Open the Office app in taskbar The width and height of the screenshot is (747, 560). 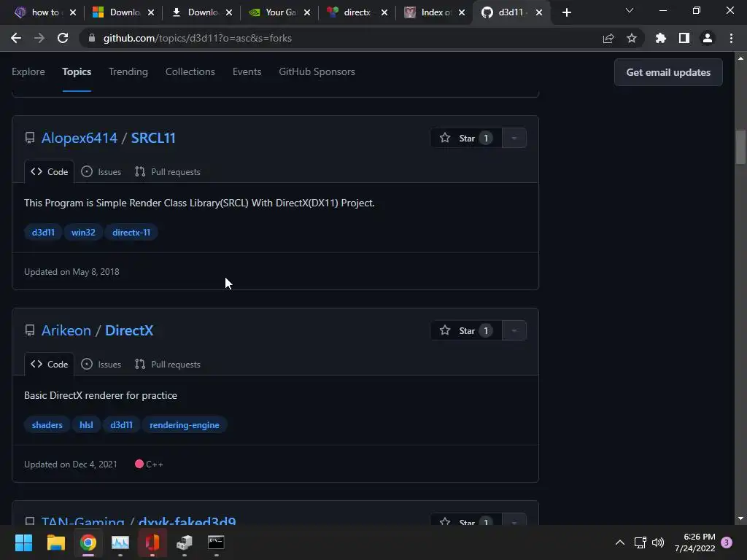tap(152, 542)
